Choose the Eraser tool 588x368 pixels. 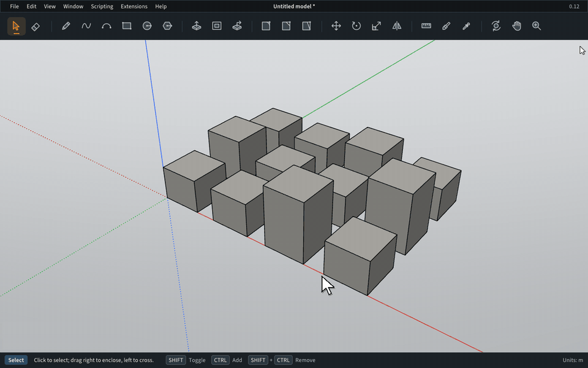(36, 26)
